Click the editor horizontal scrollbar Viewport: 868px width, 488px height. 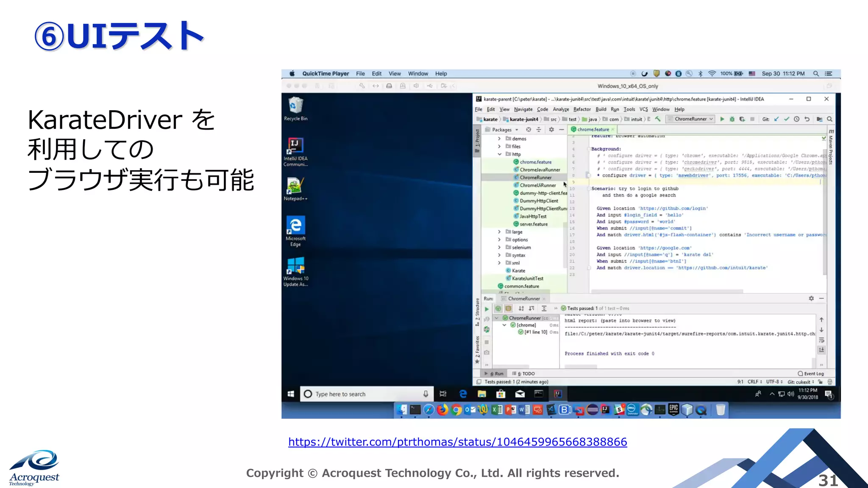pos(667,291)
